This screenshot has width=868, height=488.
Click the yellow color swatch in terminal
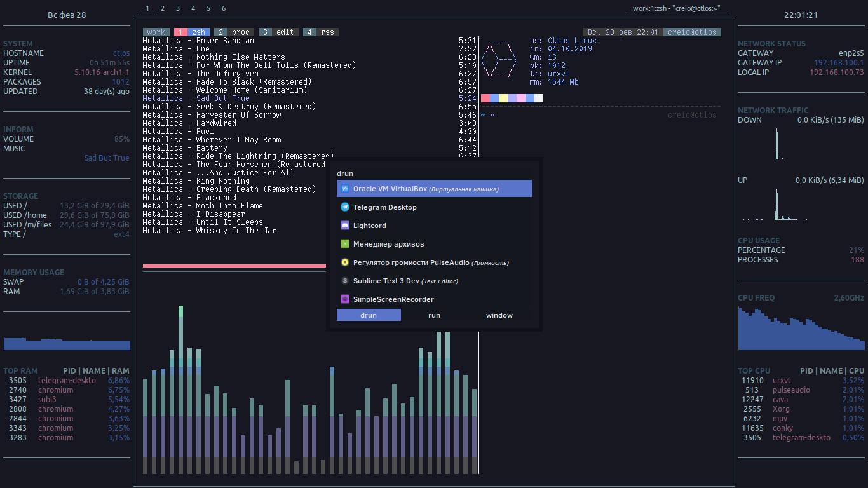tap(503, 98)
